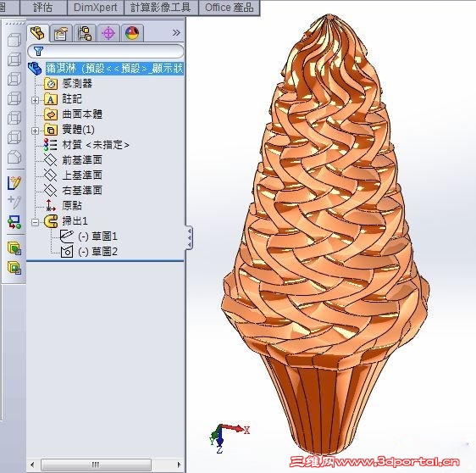Viewport: 476px width, 473px height.
Task: Expand more manager tabs with double chevron
Action: [x=176, y=32]
